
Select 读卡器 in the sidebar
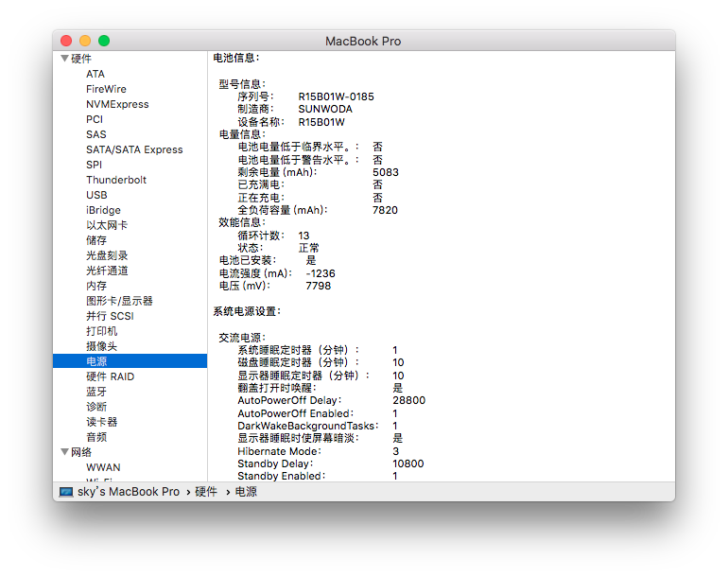[102, 422]
